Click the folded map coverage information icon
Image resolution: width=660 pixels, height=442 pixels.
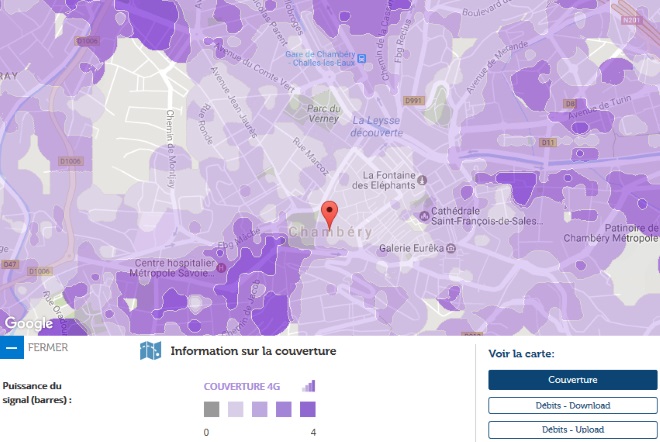(x=150, y=351)
